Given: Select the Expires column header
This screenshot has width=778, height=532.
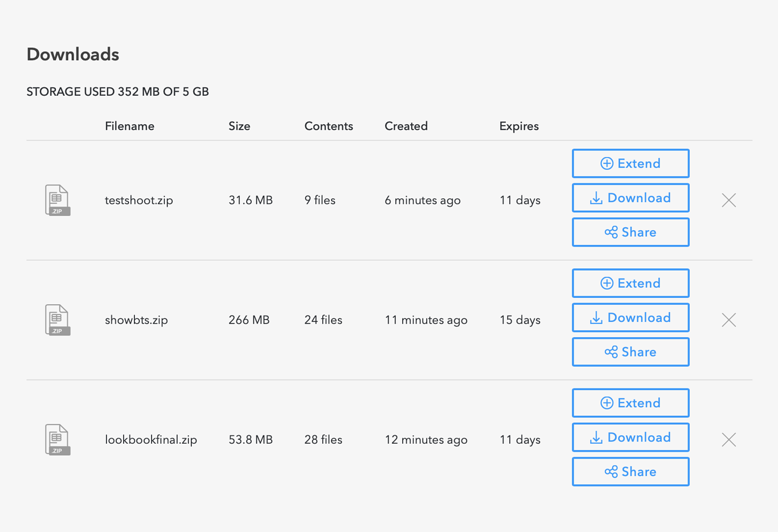Looking at the screenshot, I should coord(519,126).
